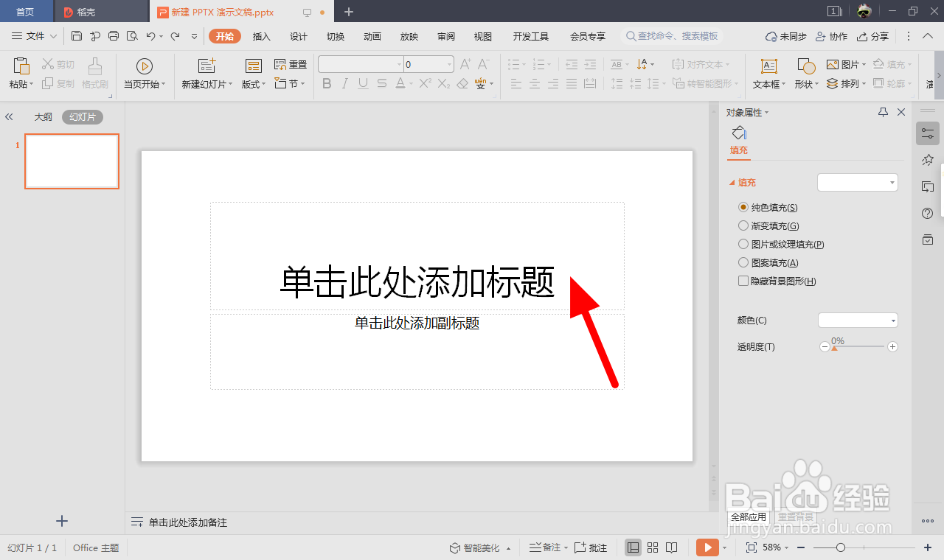This screenshot has height=560, width=944.
Task: Click the paint bucket Fill icon in panel
Action: pos(739,133)
